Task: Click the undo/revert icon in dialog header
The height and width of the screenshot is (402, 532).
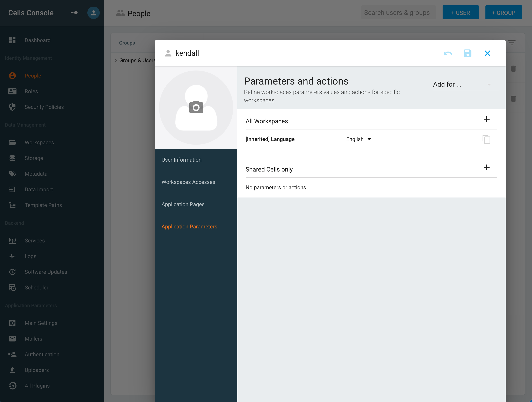Action: [448, 53]
